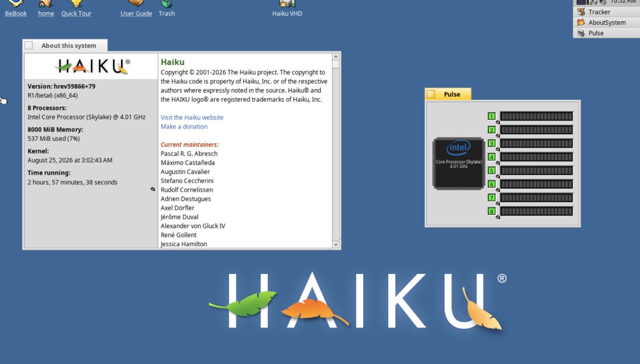This screenshot has height=364, width=640.
Task: Open the Make a donation link
Action: tap(184, 126)
